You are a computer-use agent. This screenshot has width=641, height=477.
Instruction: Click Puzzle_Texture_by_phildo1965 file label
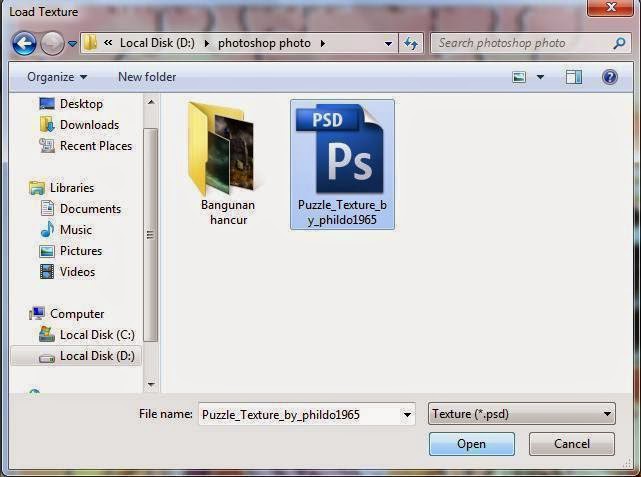point(342,212)
